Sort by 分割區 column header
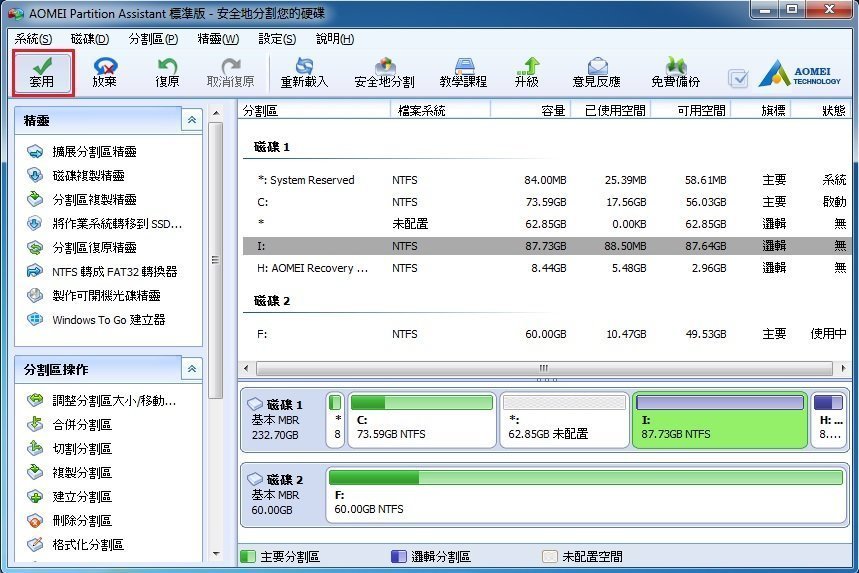 [x=314, y=111]
